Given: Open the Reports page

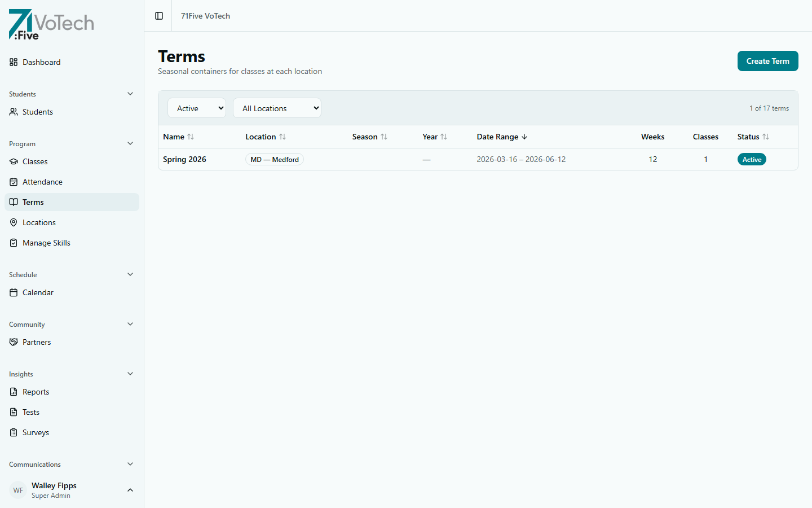Looking at the screenshot, I should [35, 391].
